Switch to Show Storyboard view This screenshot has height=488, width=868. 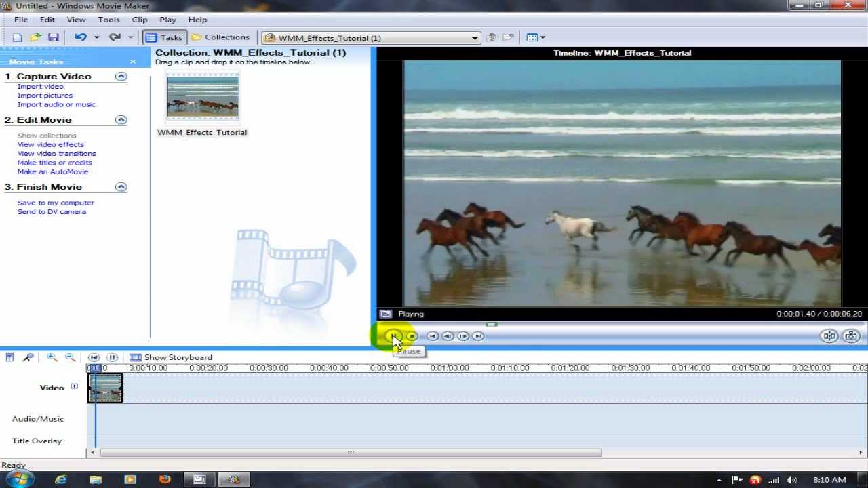pyautogui.click(x=171, y=357)
